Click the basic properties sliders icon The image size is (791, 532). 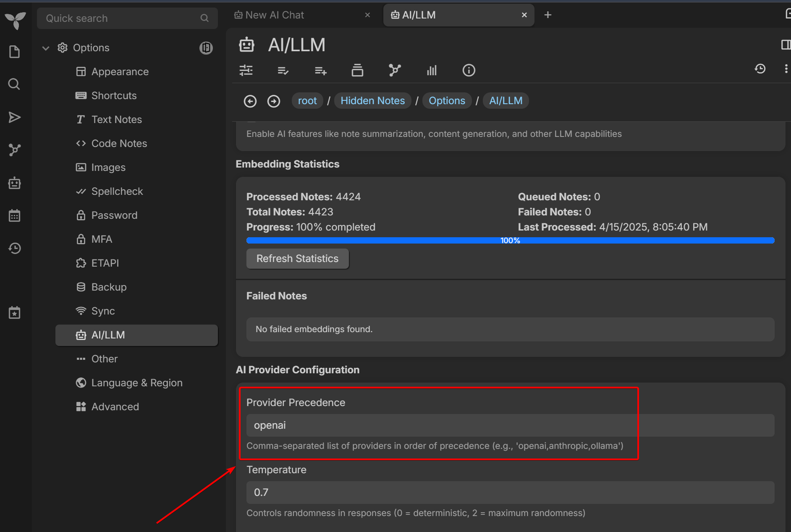pyautogui.click(x=246, y=70)
